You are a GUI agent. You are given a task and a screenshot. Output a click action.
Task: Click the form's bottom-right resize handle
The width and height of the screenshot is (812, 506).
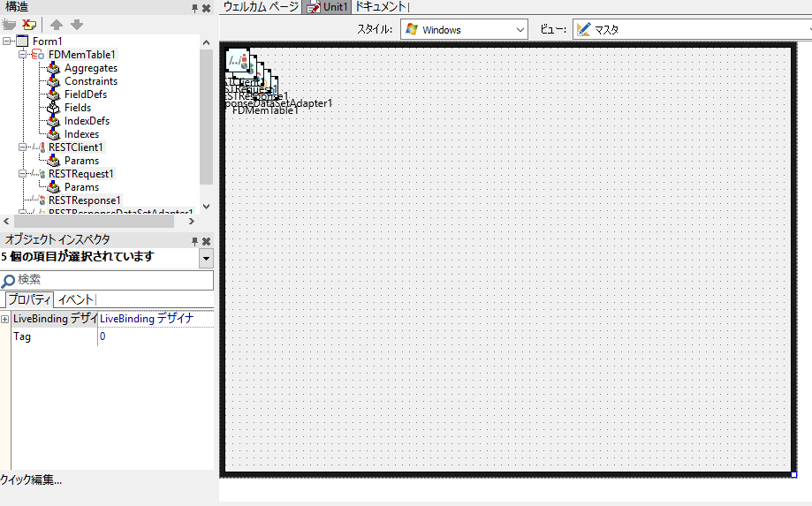point(793,474)
